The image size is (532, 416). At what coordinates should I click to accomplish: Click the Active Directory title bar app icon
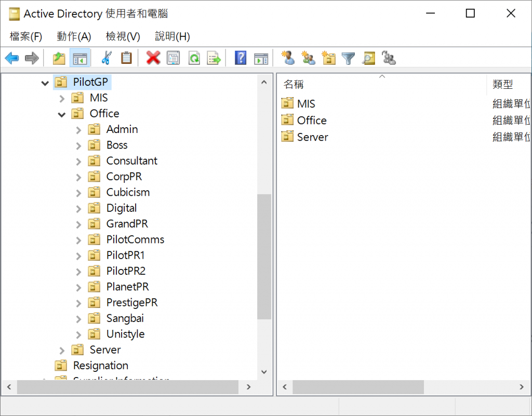coord(14,14)
